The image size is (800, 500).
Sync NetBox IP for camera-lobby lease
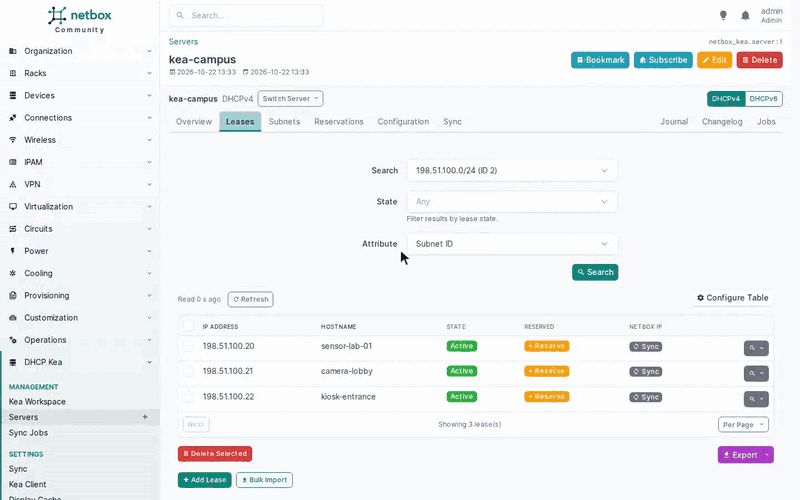tap(645, 371)
